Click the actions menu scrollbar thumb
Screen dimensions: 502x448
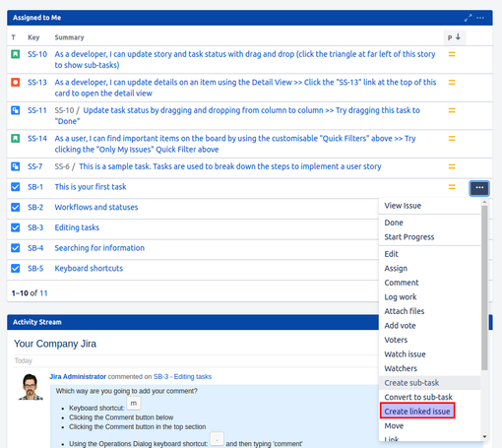click(x=484, y=288)
